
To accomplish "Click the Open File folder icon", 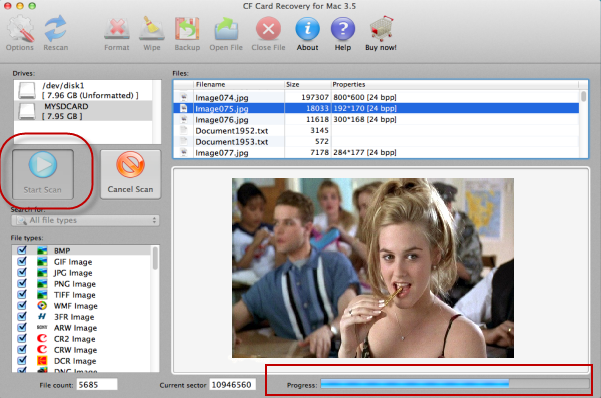I will (x=226, y=28).
